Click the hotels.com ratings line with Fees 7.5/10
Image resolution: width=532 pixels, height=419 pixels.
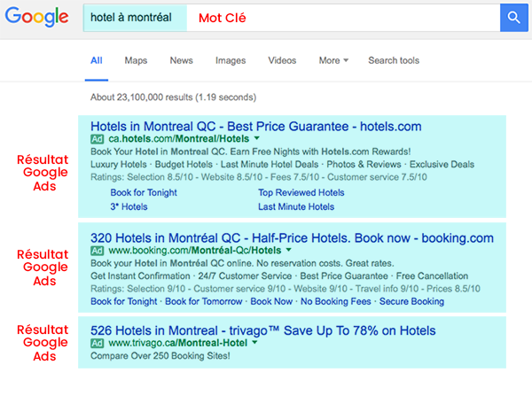tap(259, 177)
